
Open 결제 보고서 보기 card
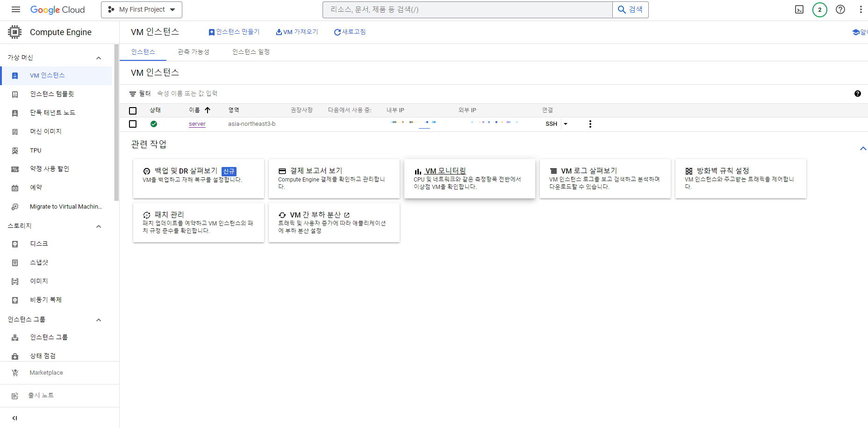(x=334, y=179)
